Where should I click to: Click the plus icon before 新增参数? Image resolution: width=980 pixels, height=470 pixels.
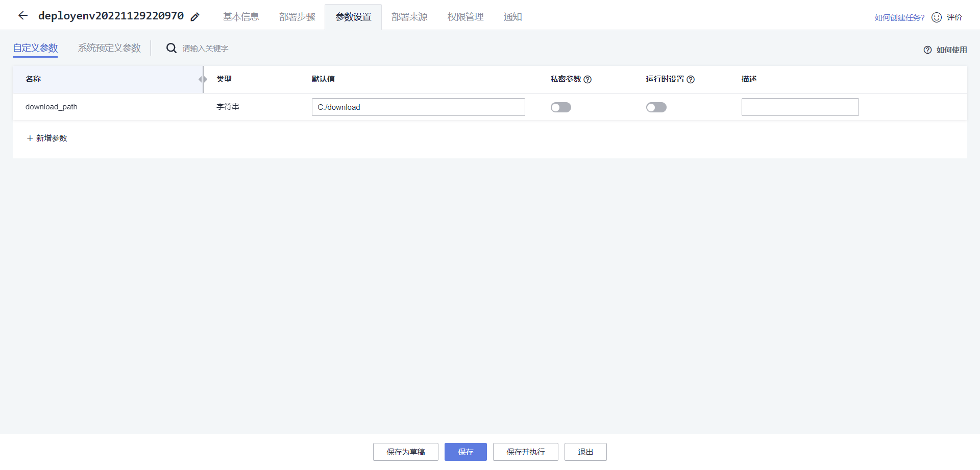click(x=29, y=138)
